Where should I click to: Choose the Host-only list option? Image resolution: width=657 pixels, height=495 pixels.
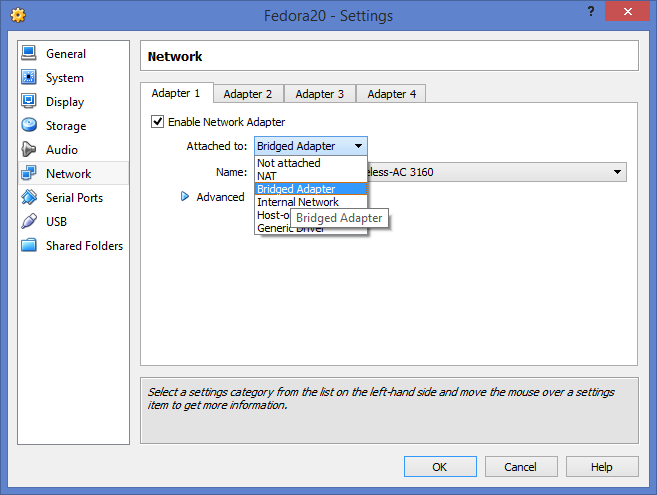click(273, 215)
